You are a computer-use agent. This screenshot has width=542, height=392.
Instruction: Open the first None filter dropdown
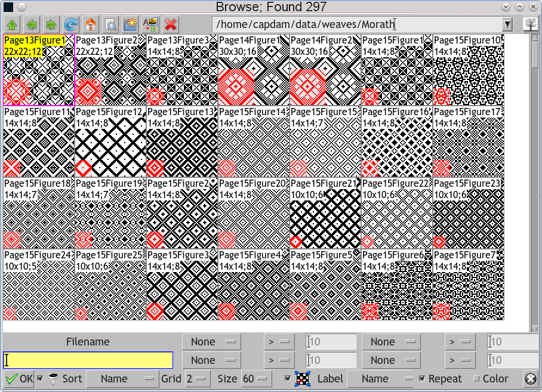pos(211,341)
